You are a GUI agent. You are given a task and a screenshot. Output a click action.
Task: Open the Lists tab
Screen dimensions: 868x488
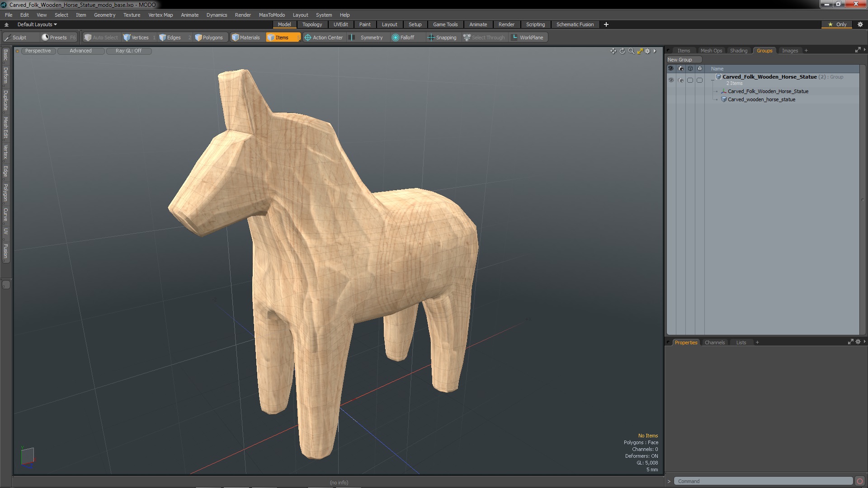coord(741,343)
